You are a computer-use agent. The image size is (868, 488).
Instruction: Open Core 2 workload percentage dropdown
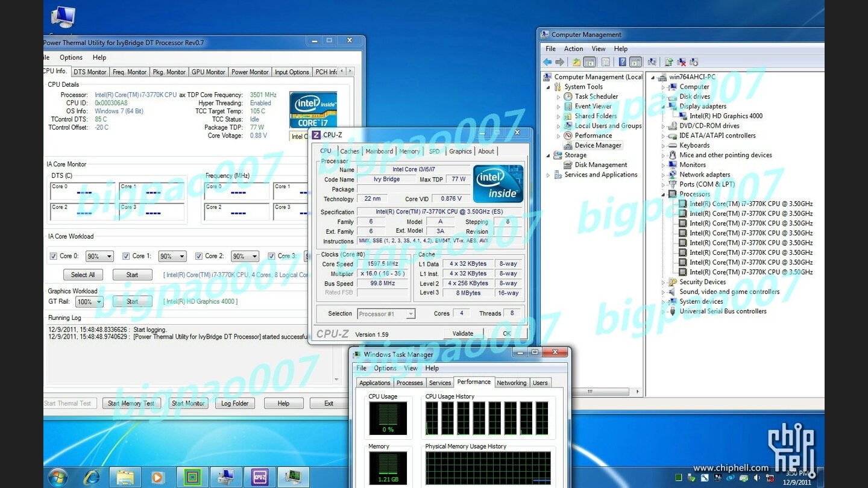pyautogui.click(x=245, y=256)
